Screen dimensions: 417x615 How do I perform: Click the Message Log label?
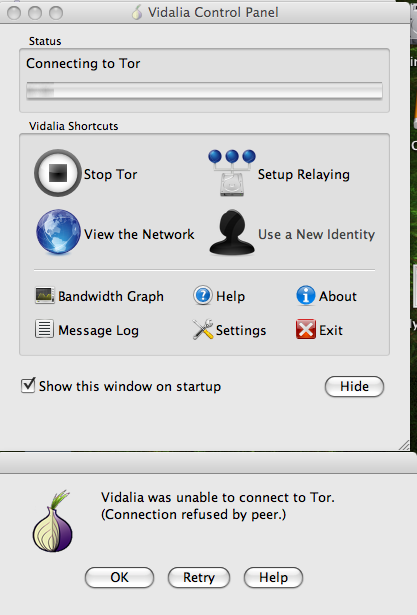[x=98, y=330]
